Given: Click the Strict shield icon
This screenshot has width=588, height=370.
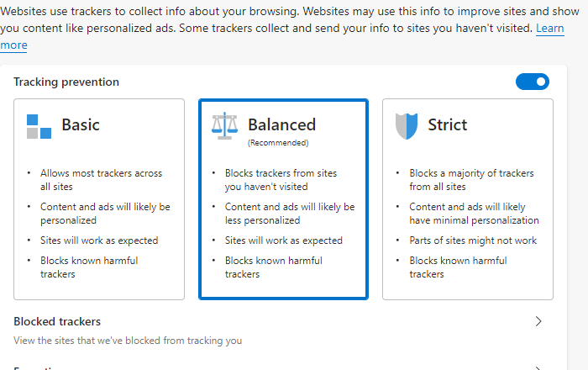Looking at the screenshot, I should click(407, 126).
